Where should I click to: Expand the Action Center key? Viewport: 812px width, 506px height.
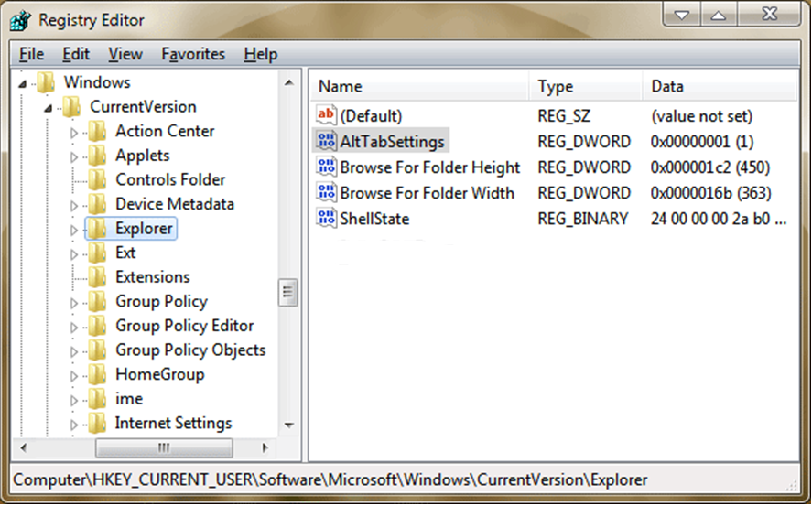(74, 133)
